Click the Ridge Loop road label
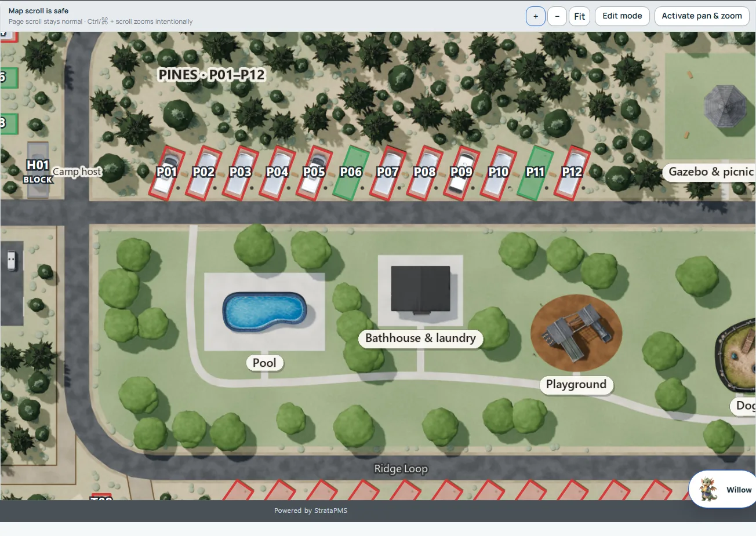The width and height of the screenshot is (756, 536). (401, 469)
